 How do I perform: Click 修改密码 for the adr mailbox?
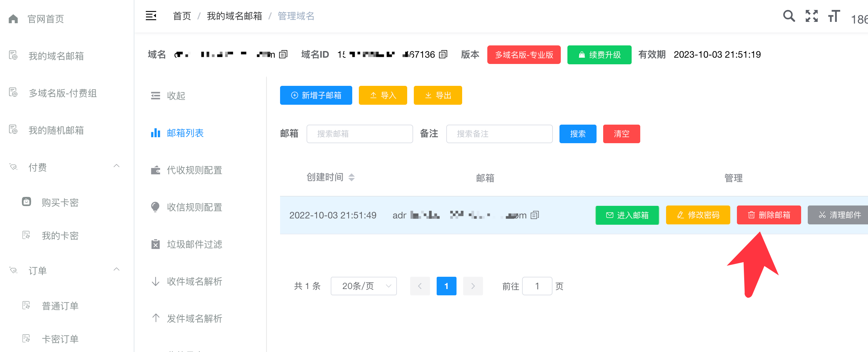[698, 215]
